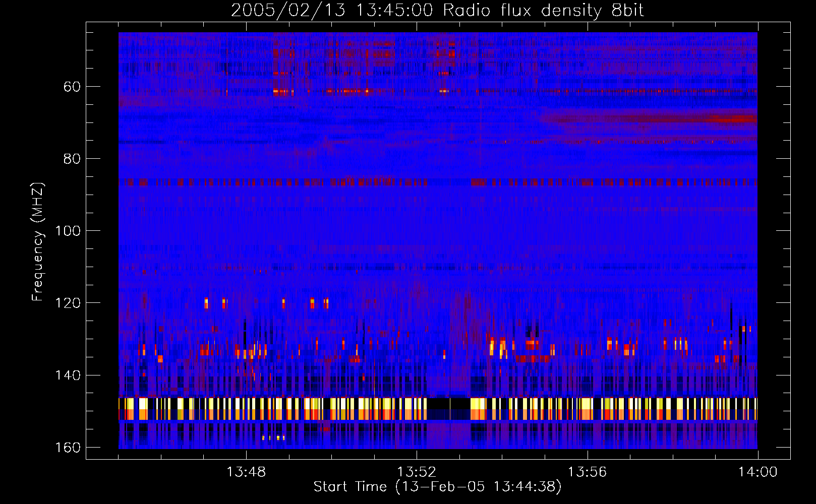Click the 13:48 time tick label
Screen dimensions: 816x504
(x=246, y=472)
